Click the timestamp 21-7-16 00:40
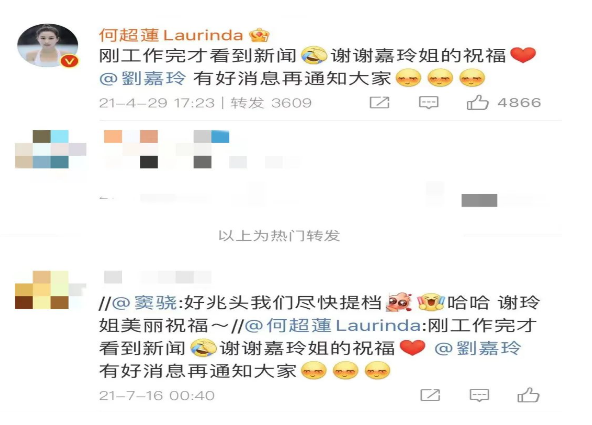This screenshot has width=592, height=425. (157, 396)
